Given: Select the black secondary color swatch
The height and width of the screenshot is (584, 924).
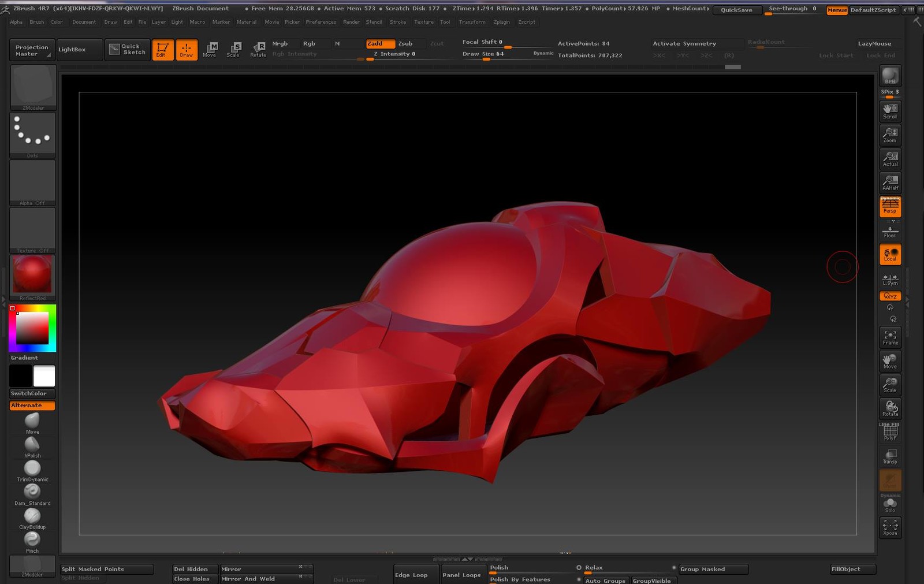Looking at the screenshot, I should (20, 375).
